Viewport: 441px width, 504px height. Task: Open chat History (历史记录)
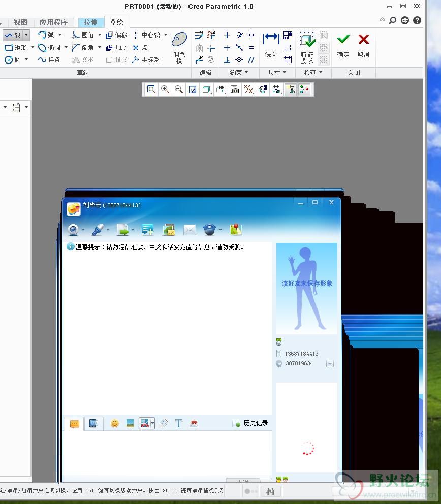click(x=250, y=423)
